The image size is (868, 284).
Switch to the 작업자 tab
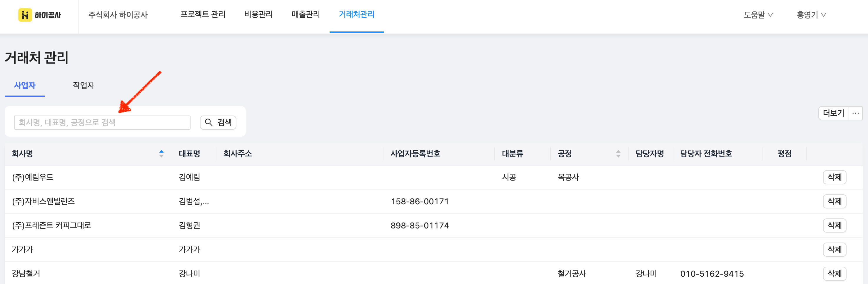[x=84, y=85]
